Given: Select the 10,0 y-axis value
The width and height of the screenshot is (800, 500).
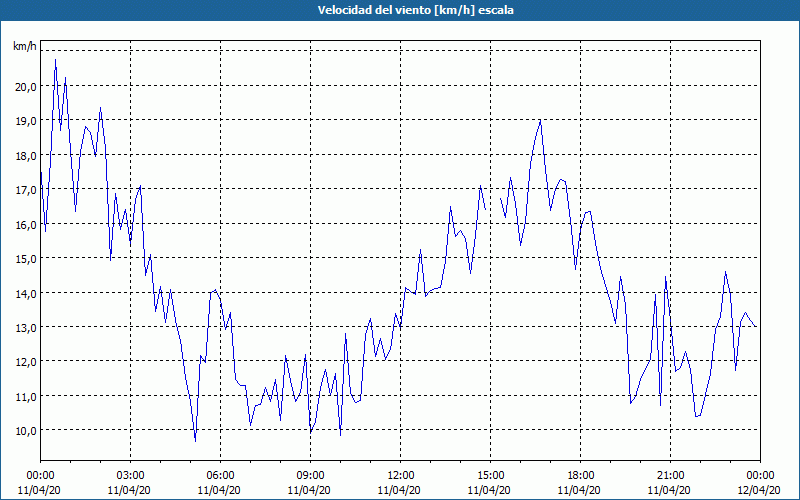Looking at the screenshot, I should [x=26, y=431].
